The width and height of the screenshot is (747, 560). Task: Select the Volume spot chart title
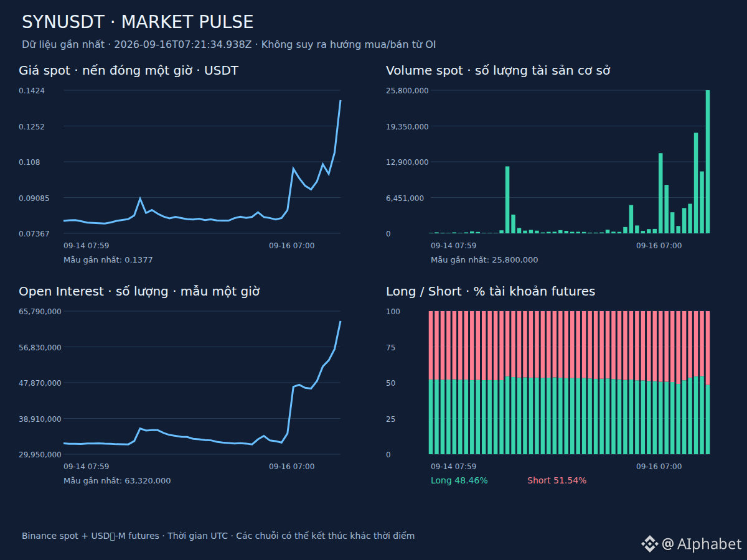tap(498, 70)
